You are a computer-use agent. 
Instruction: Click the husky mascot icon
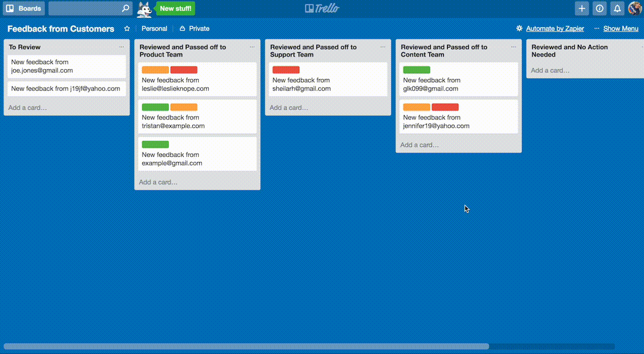(145, 9)
